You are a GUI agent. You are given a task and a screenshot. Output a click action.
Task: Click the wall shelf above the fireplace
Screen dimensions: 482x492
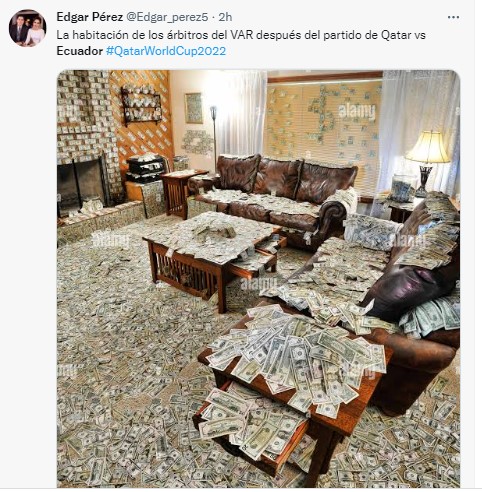click(142, 104)
